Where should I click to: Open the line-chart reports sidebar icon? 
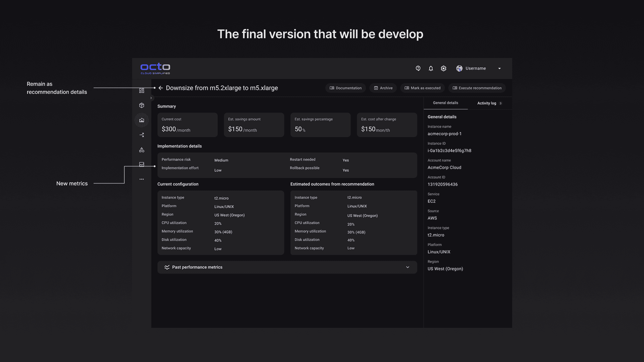[142, 165]
